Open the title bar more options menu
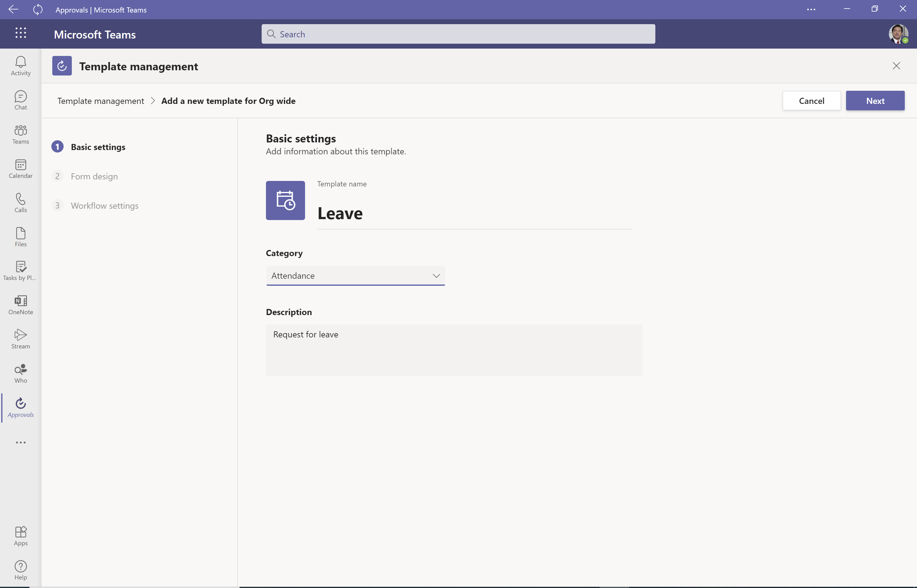This screenshot has height=588, width=917. click(811, 9)
